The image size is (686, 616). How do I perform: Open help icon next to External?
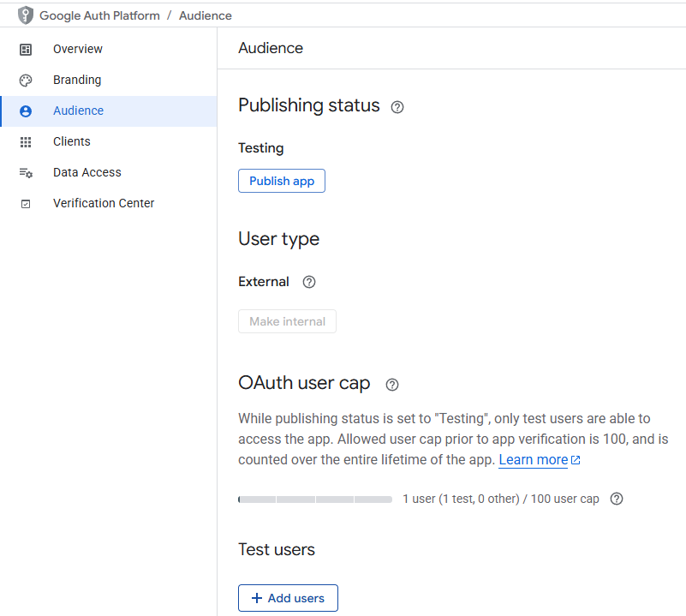(x=309, y=282)
